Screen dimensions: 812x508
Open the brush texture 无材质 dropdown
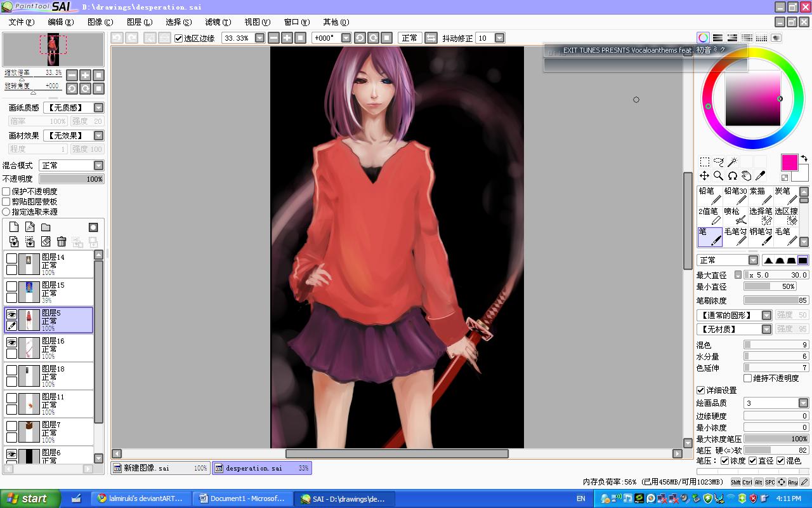(x=766, y=329)
